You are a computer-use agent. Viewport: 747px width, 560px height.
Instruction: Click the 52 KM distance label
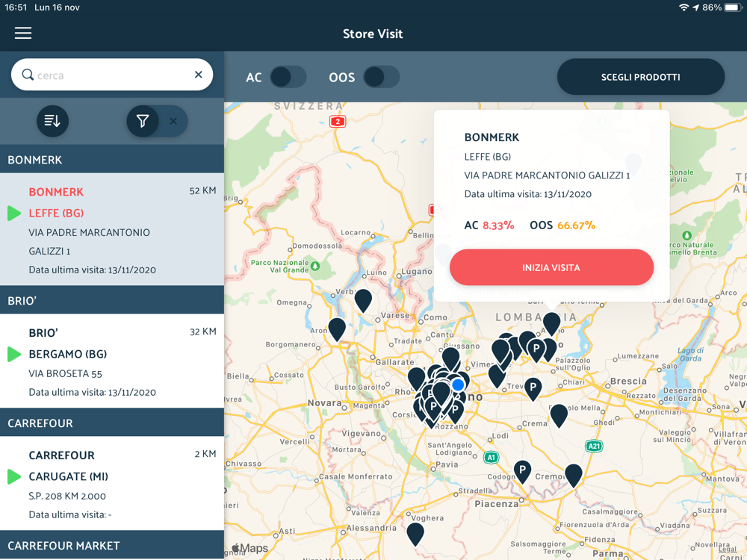(202, 190)
